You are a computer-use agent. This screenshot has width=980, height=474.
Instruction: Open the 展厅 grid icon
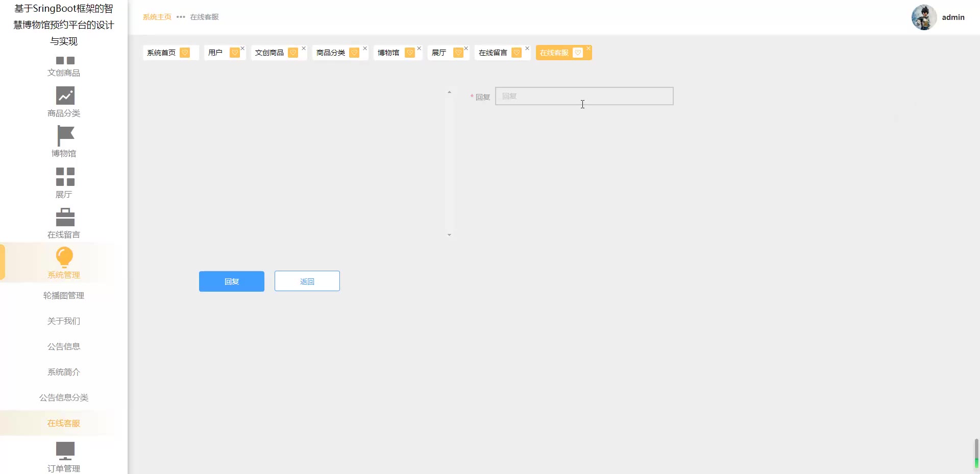(x=65, y=177)
